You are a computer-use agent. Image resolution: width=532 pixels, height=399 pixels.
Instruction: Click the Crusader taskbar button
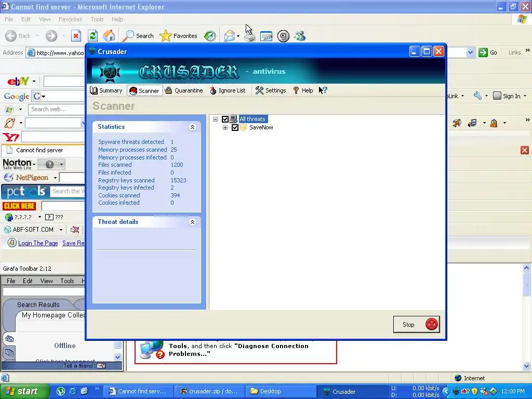coord(352,391)
